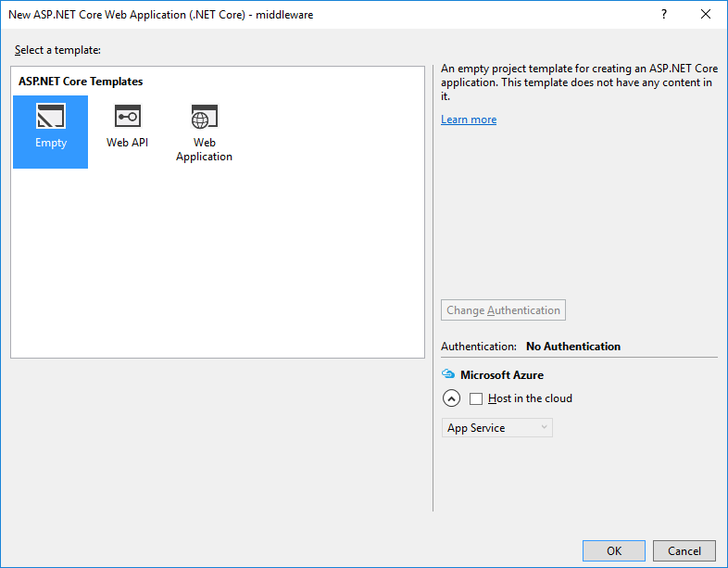Confirm the selection with OK
This screenshot has width=728, height=568.
click(614, 550)
